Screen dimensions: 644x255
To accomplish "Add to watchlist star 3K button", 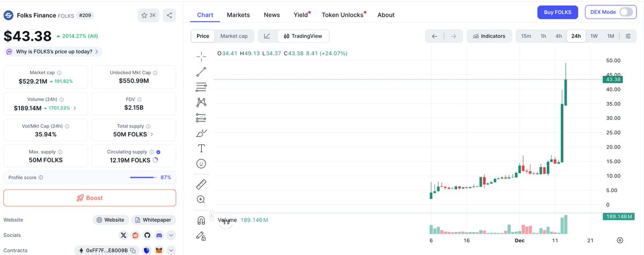I will (148, 16).
